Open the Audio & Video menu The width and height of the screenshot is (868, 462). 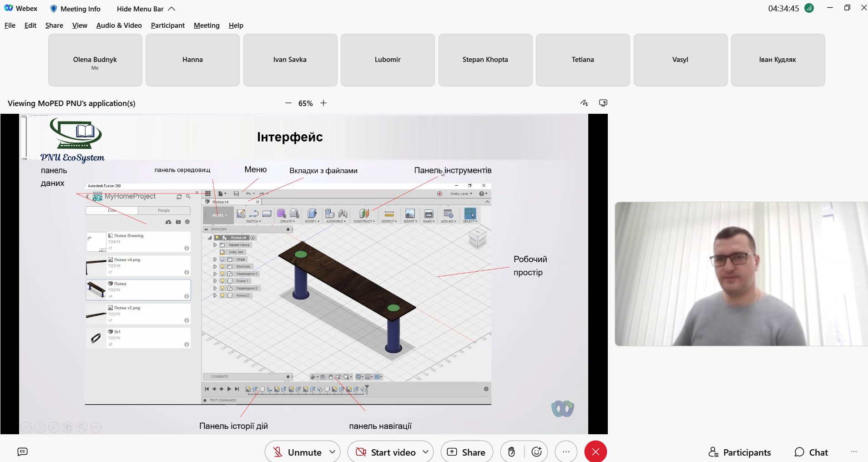[119, 25]
